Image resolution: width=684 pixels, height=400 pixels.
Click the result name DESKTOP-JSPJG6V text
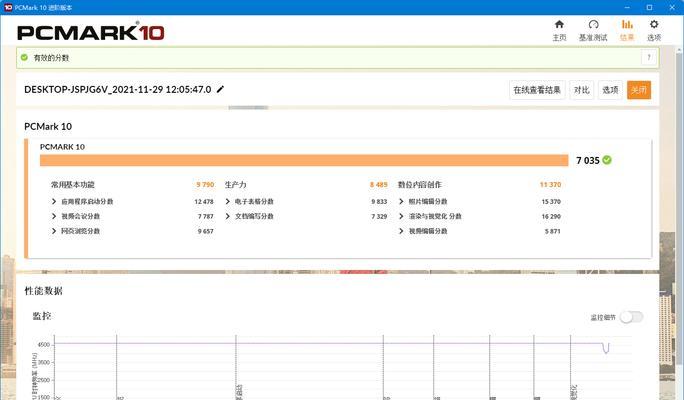[x=117, y=89]
